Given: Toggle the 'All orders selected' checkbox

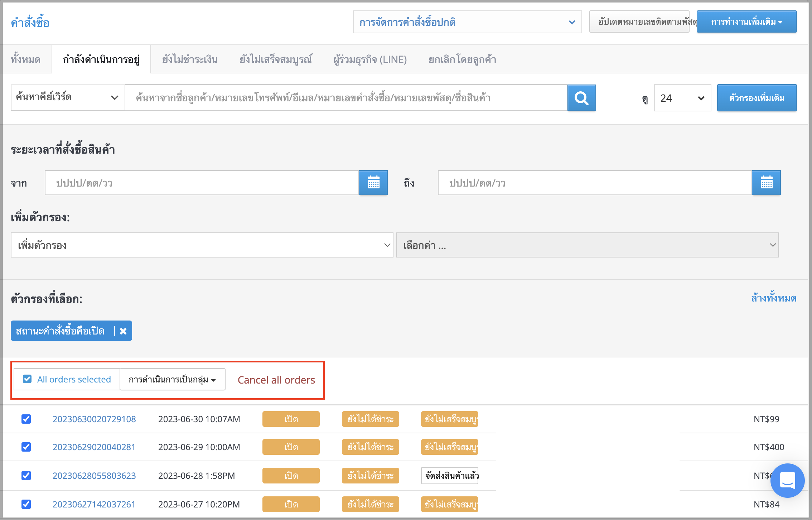Looking at the screenshot, I should (27, 379).
